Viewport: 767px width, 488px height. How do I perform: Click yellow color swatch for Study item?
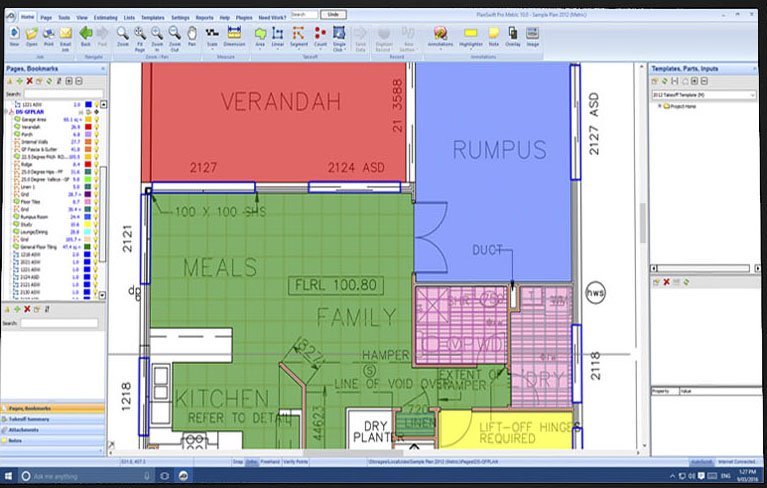pos(88,224)
